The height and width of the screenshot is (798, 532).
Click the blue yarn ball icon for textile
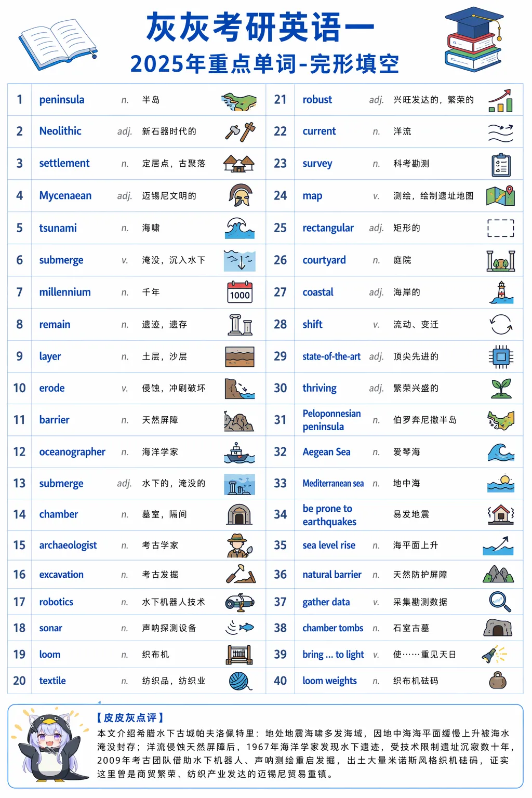(240, 681)
